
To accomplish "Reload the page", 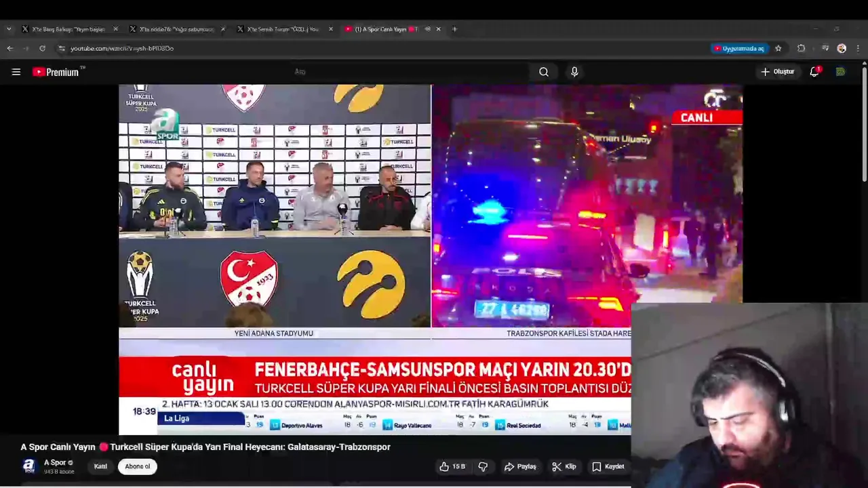I will click(42, 48).
